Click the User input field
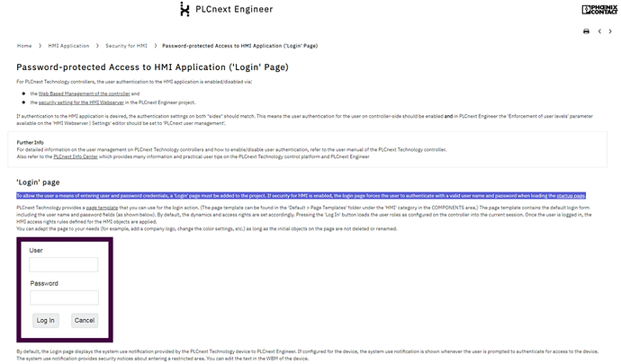The image size is (621, 364). coord(64,265)
